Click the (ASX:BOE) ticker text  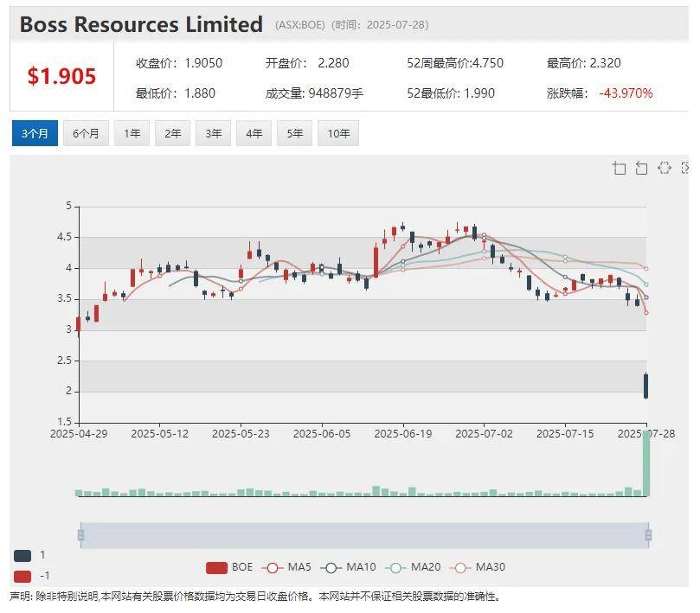click(x=300, y=24)
